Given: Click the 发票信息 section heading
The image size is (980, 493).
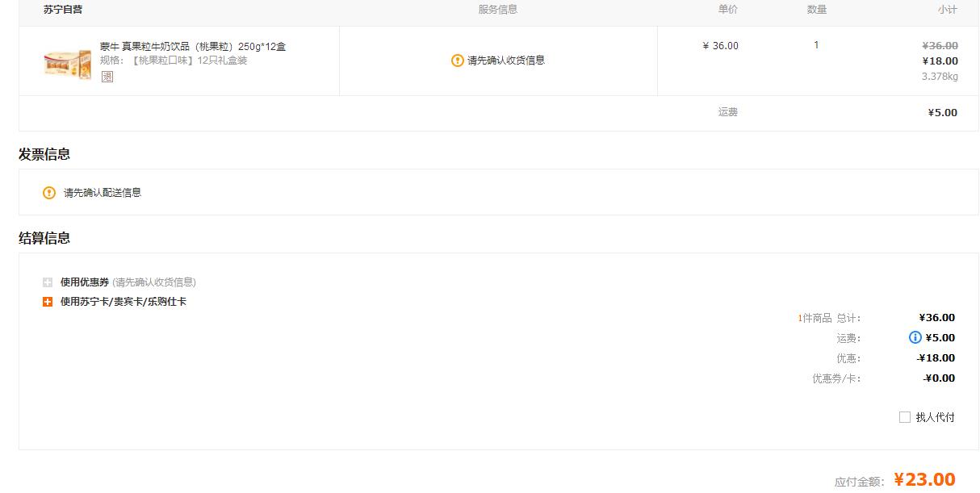Looking at the screenshot, I should tap(44, 154).
